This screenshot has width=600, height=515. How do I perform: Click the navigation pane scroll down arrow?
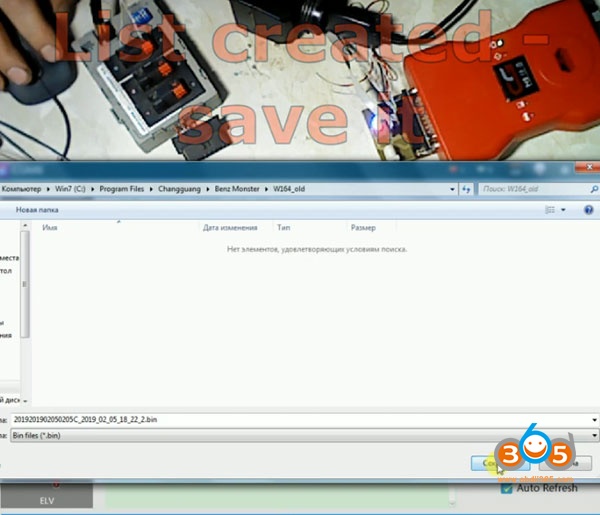click(25, 401)
